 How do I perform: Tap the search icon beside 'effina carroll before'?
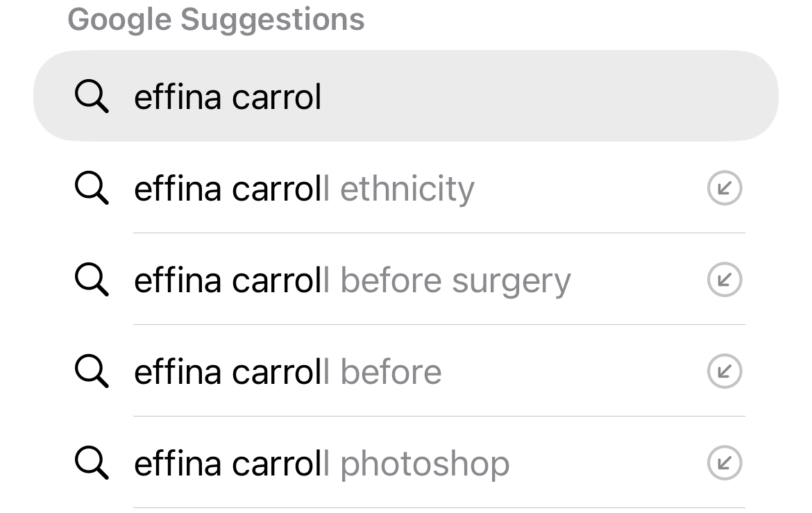point(91,371)
